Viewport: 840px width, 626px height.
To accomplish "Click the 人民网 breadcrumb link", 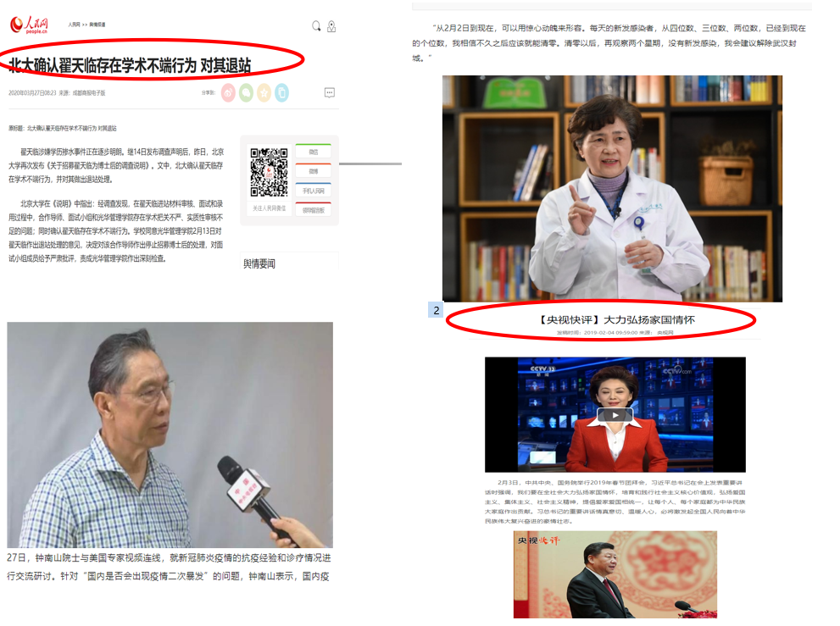I will point(75,26).
